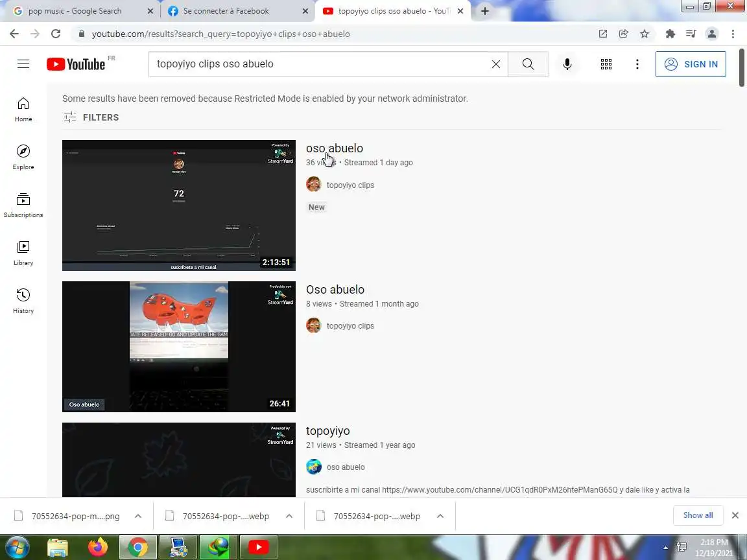Open Library in the sidebar
Viewport: 747px width, 560px height.
point(23,253)
